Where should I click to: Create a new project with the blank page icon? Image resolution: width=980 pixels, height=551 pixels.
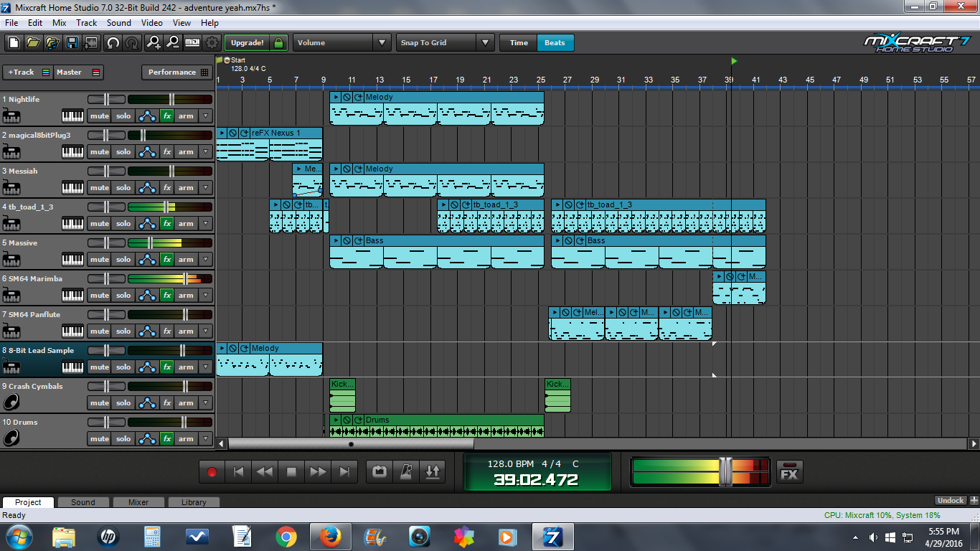point(14,43)
